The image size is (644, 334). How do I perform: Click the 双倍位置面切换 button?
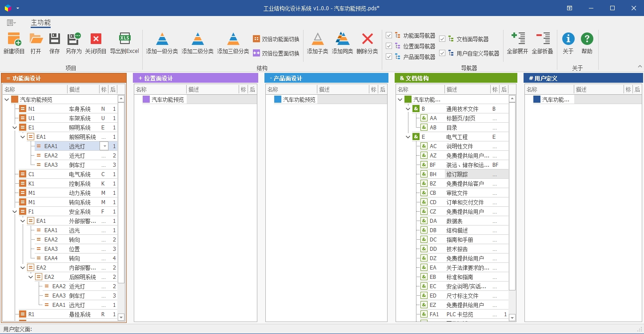point(276,53)
